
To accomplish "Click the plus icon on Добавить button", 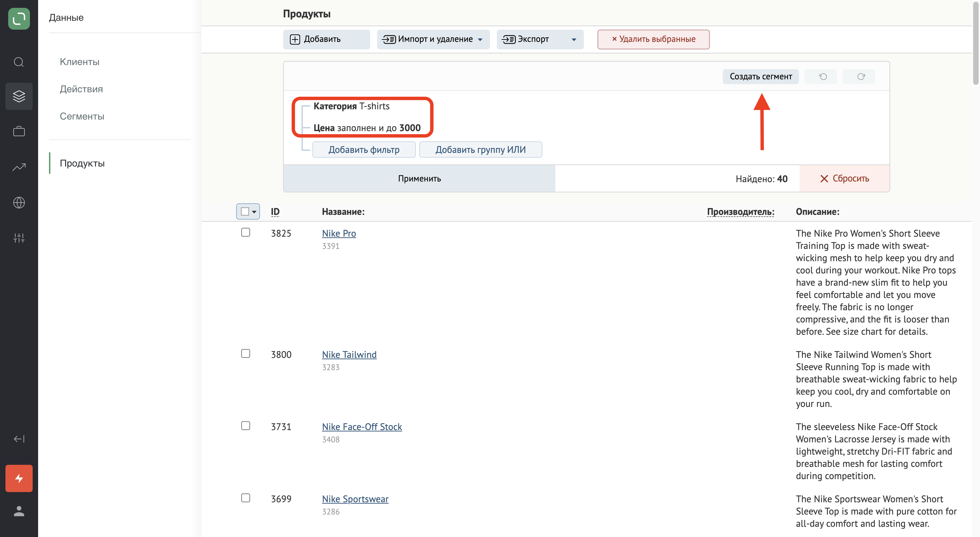I will [x=295, y=39].
